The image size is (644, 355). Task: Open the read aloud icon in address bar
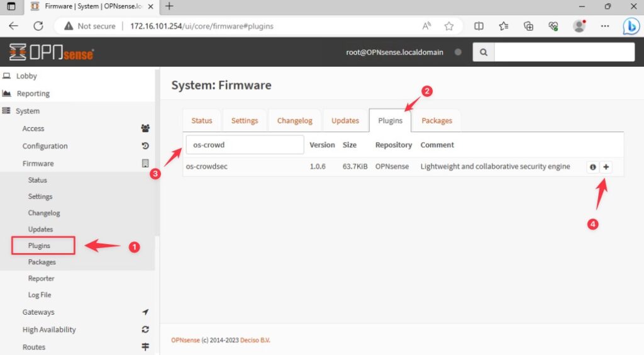(x=427, y=26)
